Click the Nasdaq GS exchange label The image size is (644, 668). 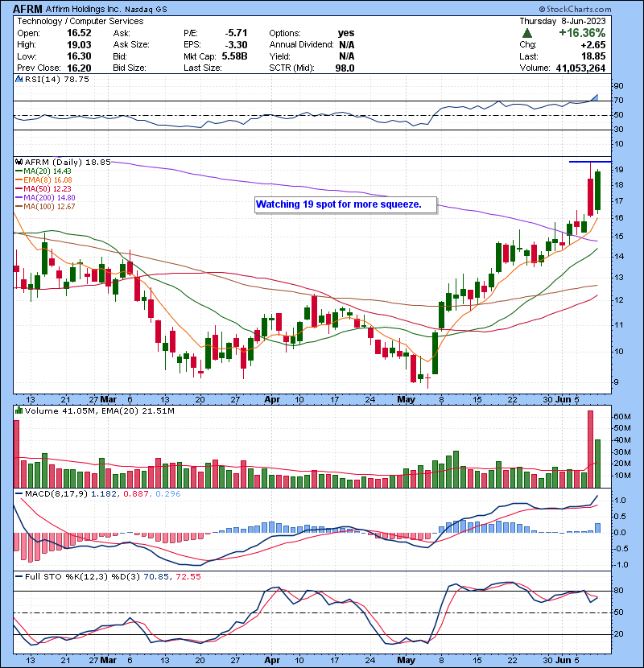click(147, 9)
